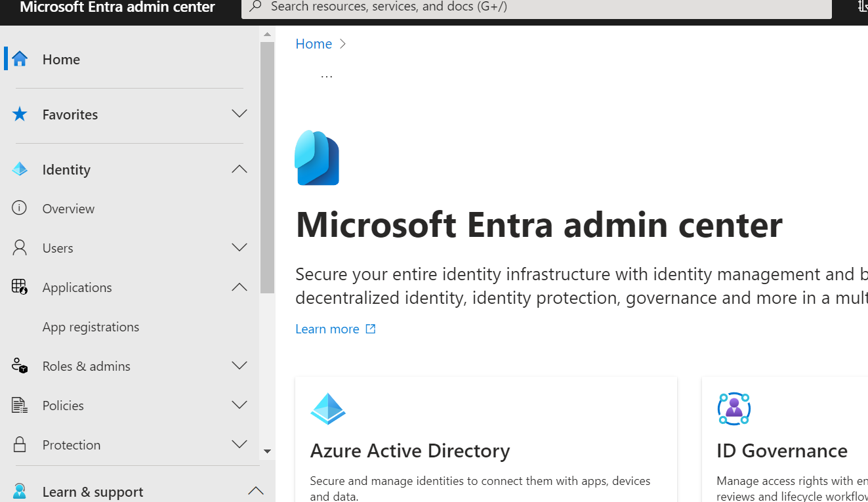
Task: Expand the Favorites section chevron
Action: (x=239, y=114)
